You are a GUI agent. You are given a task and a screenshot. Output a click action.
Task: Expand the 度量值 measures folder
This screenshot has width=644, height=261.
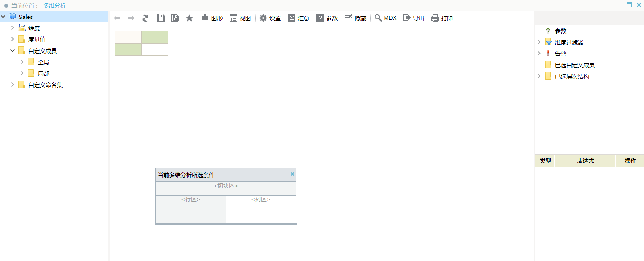pos(13,39)
